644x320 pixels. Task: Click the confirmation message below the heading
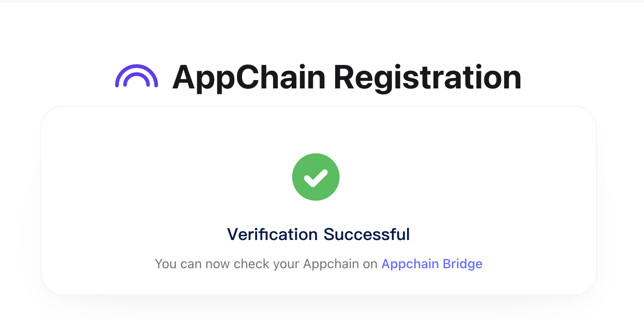tap(318, 264)
